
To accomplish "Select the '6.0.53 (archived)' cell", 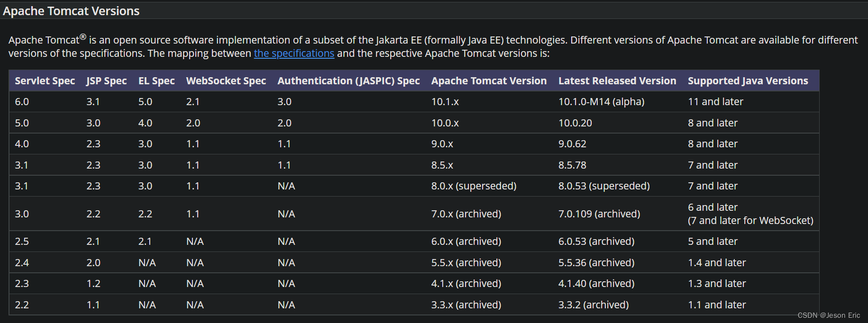I will 596,242.
